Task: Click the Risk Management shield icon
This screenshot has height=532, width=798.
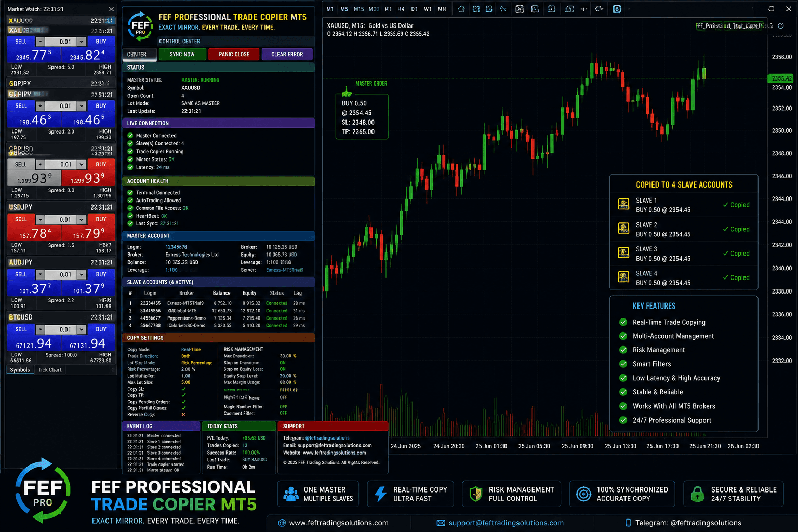Action: point(476,494)
